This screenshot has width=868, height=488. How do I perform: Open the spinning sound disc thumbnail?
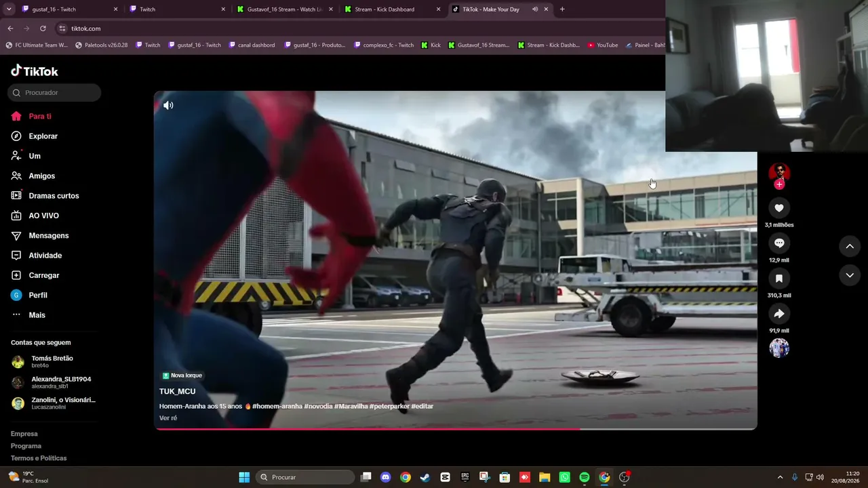click(779, 348)
